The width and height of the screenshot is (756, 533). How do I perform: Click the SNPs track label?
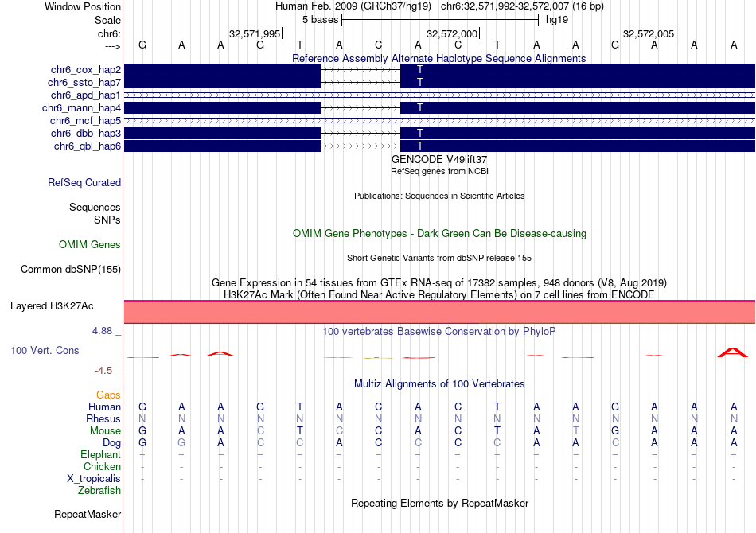click(x=107, y=220)
